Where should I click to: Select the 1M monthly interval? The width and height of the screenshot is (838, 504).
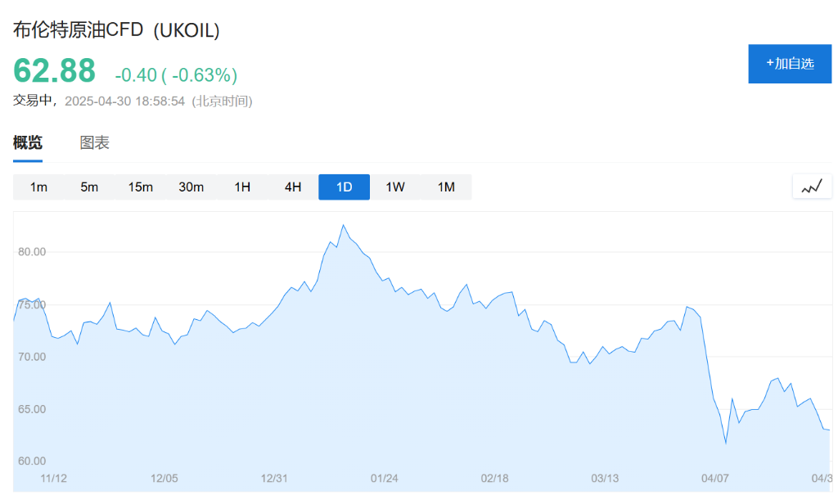(x=446, y=187)
